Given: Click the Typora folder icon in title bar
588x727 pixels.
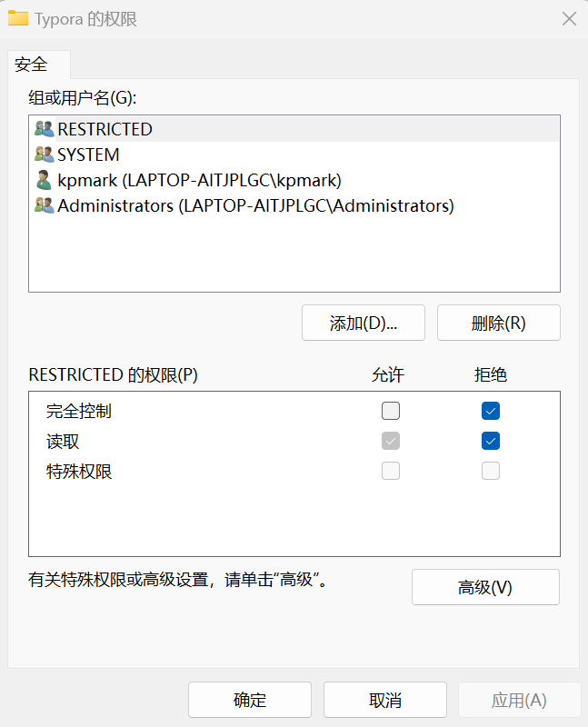Looking at the screenshot, I should click(x=18, y=18).
